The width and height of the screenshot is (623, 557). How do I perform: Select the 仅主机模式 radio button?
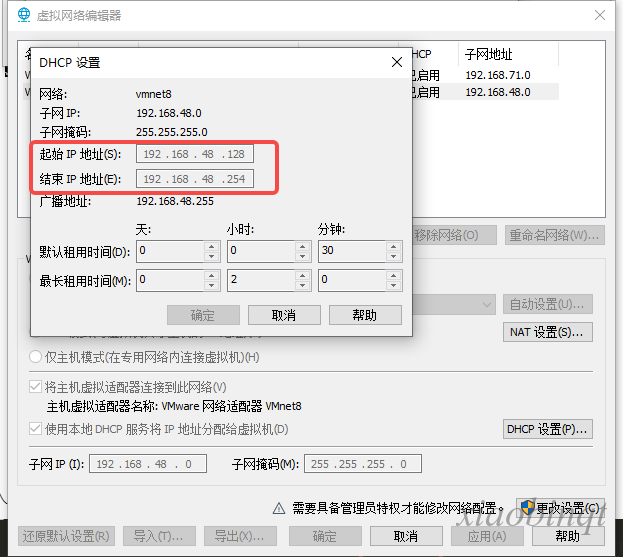coord(35,357)
